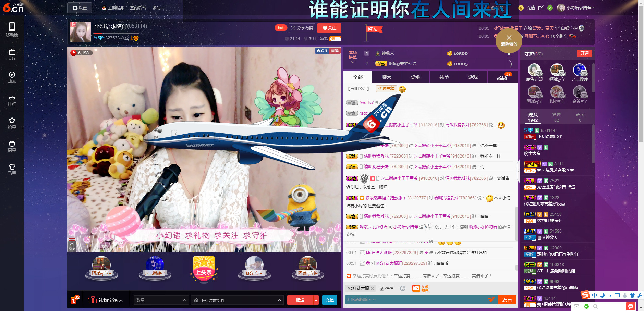Click 财 icon with 32 badge
The height and width of the screenshot is (311, 644).
pyautogui.click(x=74, y=300)
